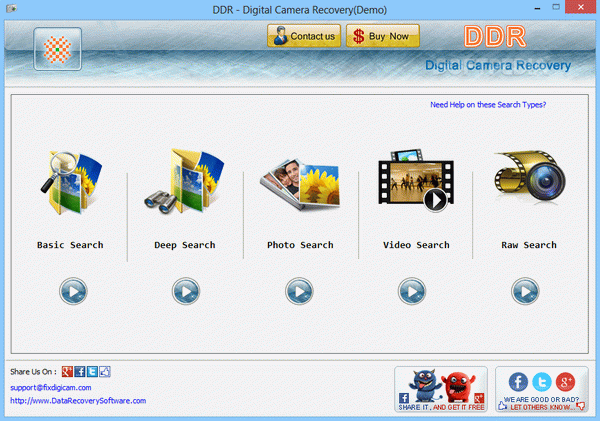Click the DDR brand logo
Image resolution: width=600 pixels, height=421 pixels.
495,37
